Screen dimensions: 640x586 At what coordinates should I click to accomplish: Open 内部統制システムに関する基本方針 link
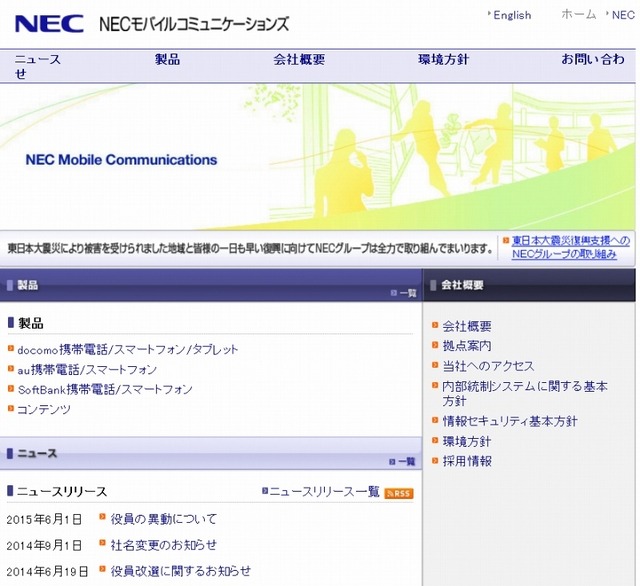[x=525, y=393]
